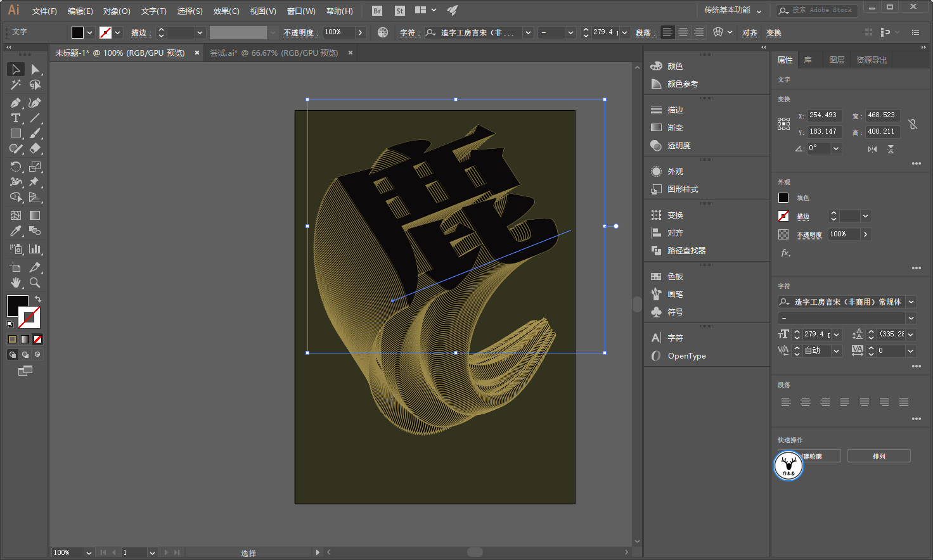Switch to the 图层 tab
The height and width of the screenshot is (560, 933).
pos(837,60)
